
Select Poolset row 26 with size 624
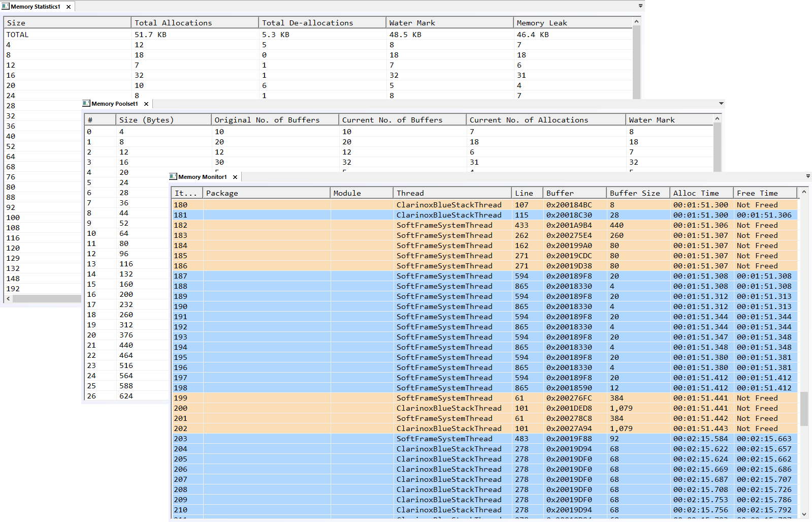127,396
